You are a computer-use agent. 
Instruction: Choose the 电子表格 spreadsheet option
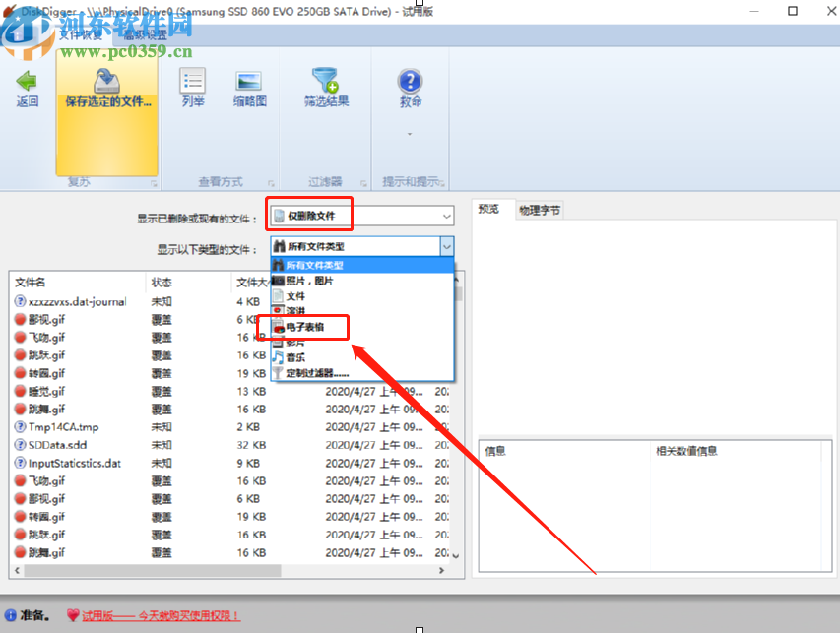(362, 327)
